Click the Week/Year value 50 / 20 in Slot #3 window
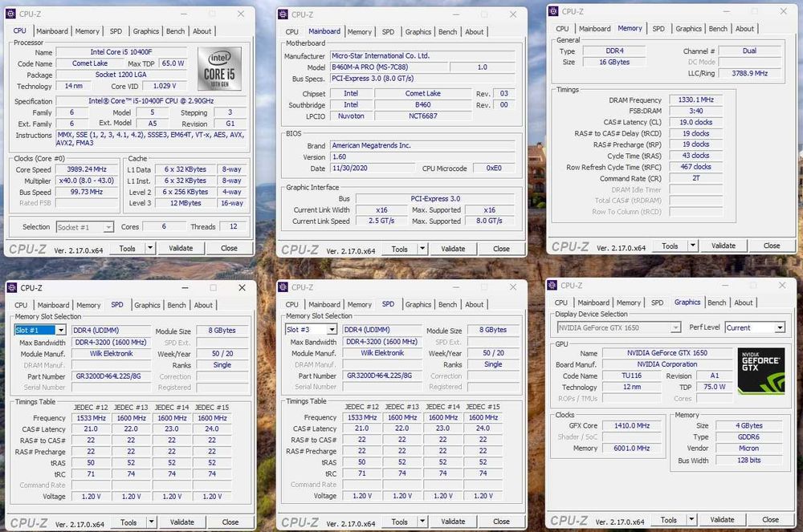 pos(493,353)
